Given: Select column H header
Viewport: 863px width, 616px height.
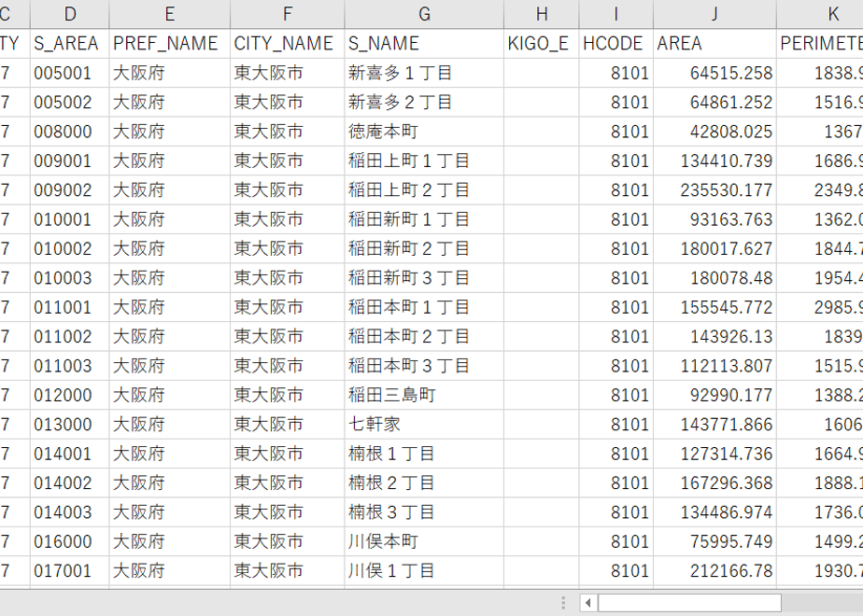Looking at the screenshot, I should [542, 14].
